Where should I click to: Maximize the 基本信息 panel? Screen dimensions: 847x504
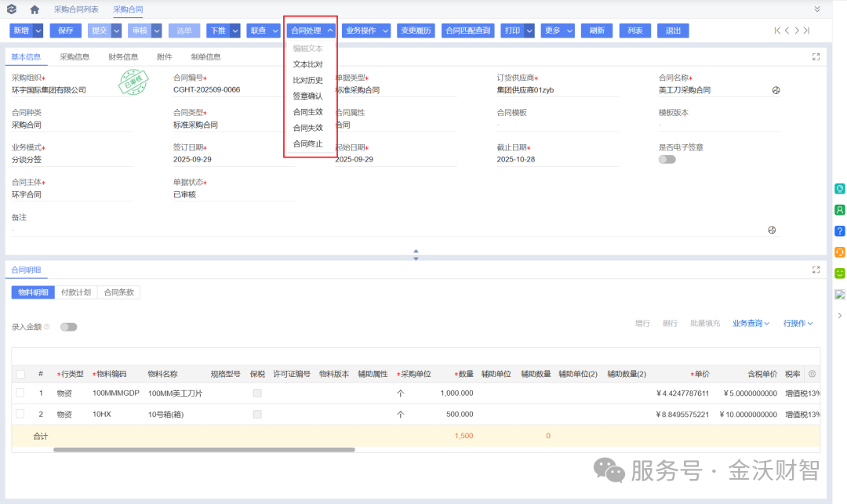point(816,56)
